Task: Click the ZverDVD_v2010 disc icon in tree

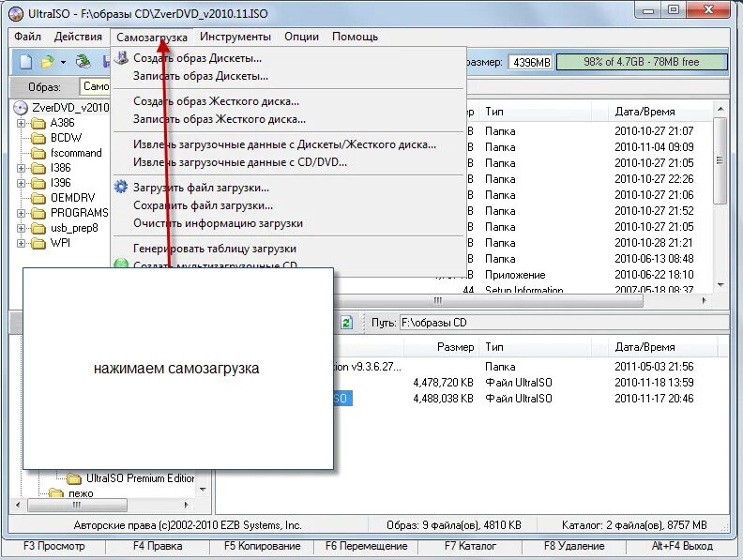Action: click(21, 108)
